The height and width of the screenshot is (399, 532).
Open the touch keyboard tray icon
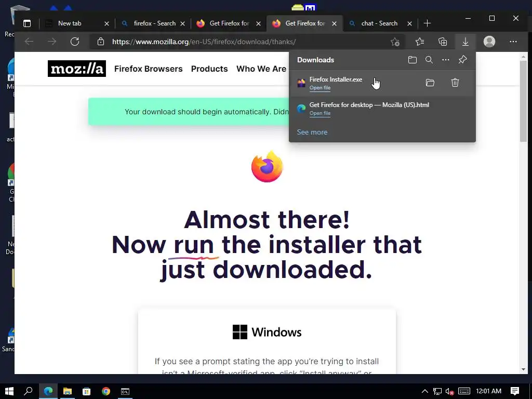(x=464, y=391)
